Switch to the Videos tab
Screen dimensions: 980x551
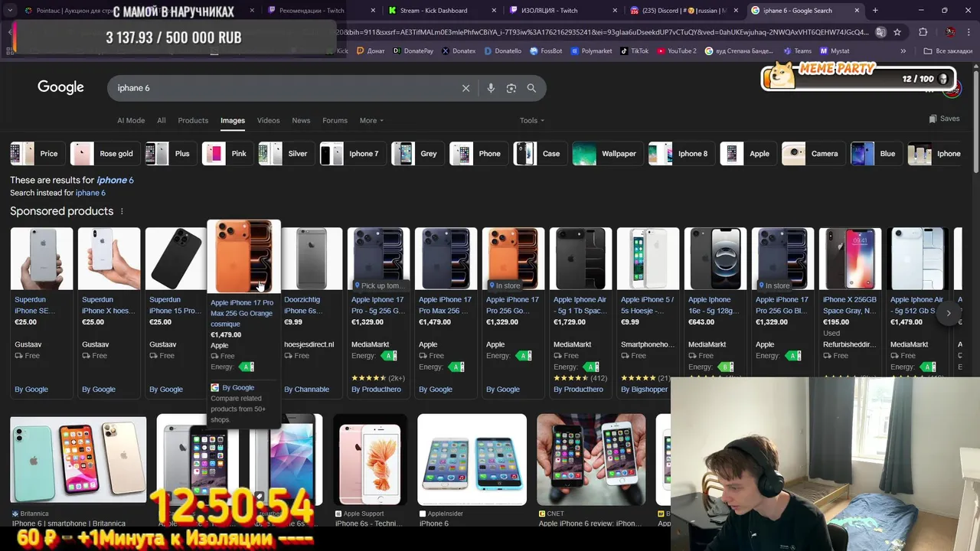(268, 120)
